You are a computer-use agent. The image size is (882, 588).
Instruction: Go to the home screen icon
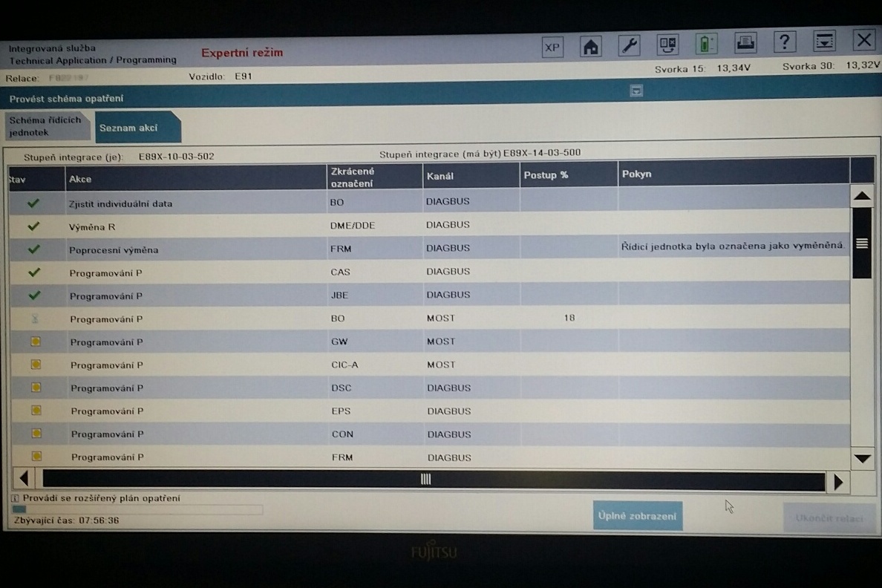591,47
